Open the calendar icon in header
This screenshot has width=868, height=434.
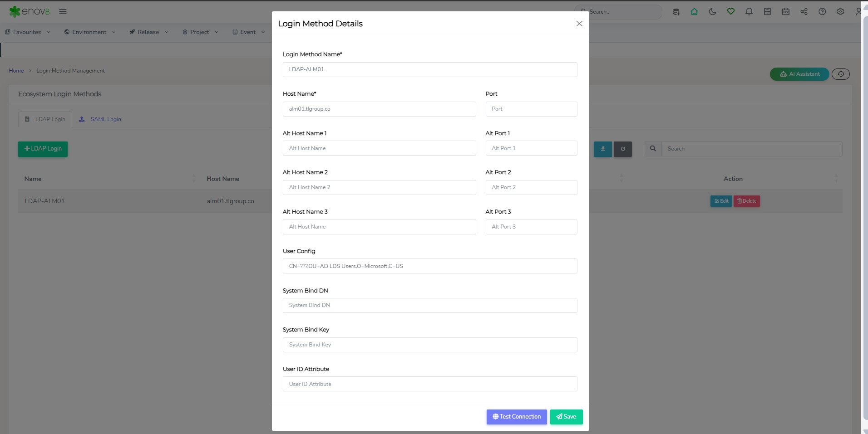785,12
